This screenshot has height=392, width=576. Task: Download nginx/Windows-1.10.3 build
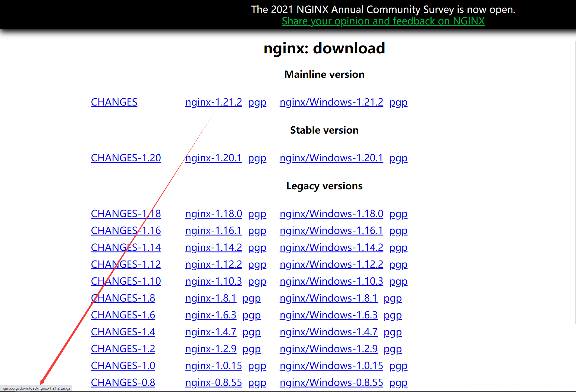(331, 281)
